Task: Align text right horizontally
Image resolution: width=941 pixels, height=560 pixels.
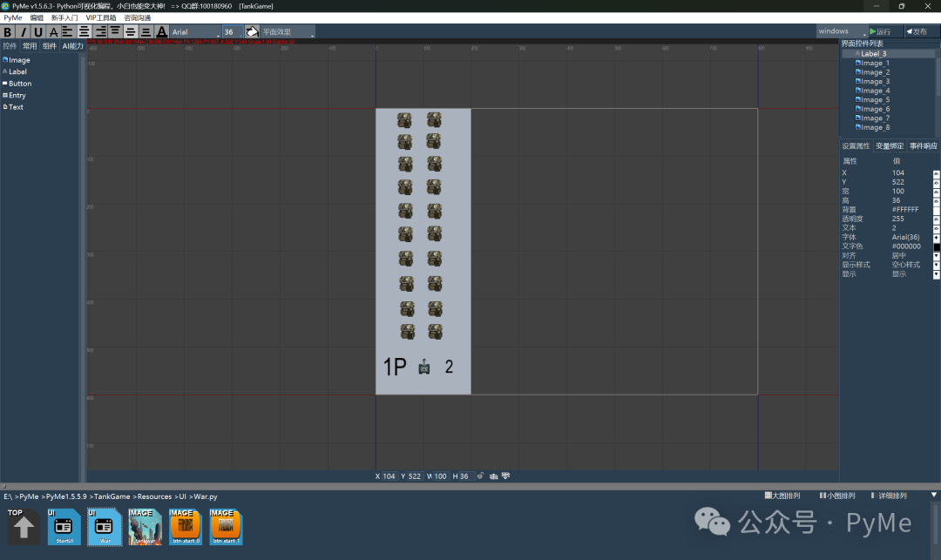Action: tap(99, 31)
